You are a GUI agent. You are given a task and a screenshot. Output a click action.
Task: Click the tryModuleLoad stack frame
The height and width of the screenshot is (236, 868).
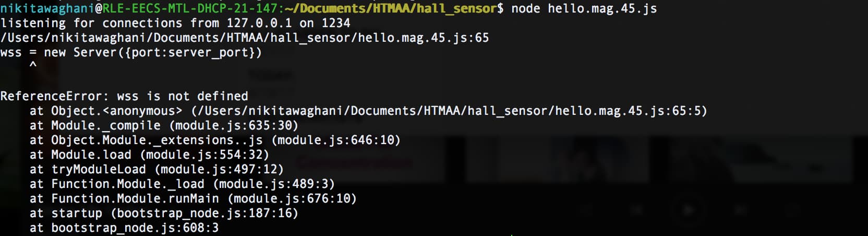click(156, 170)
